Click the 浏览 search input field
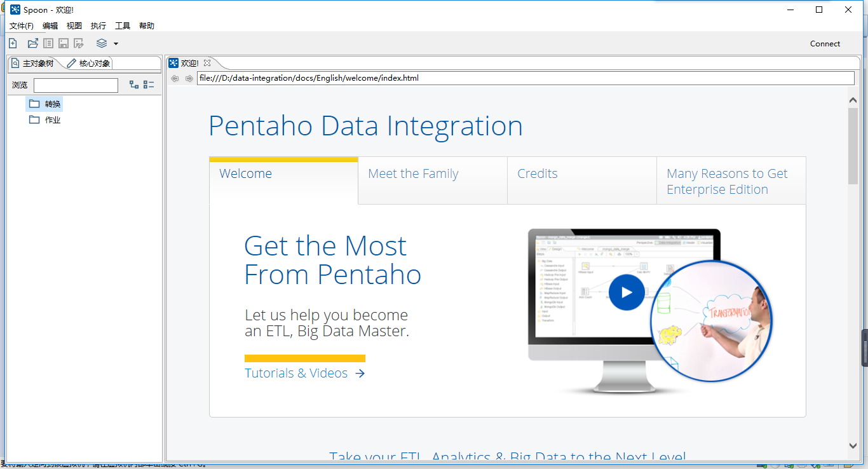 point(76,85)
